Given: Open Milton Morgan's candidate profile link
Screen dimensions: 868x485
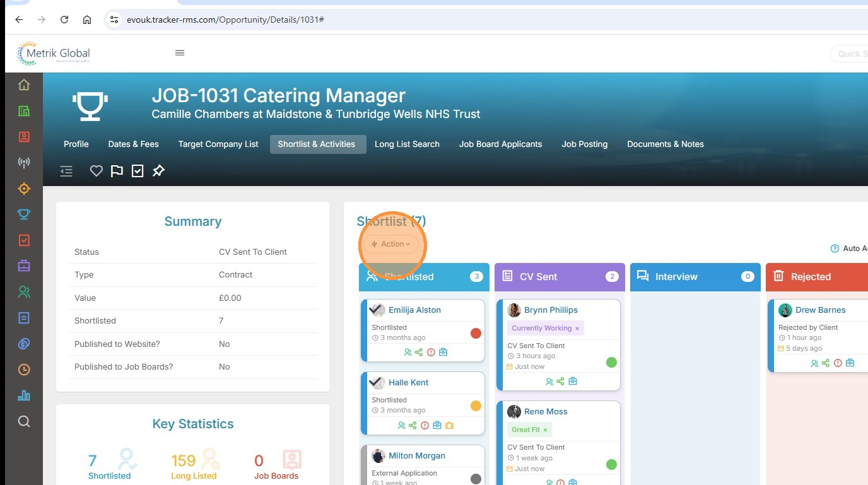Looking at the screenshot, I should tap(417, 455).
